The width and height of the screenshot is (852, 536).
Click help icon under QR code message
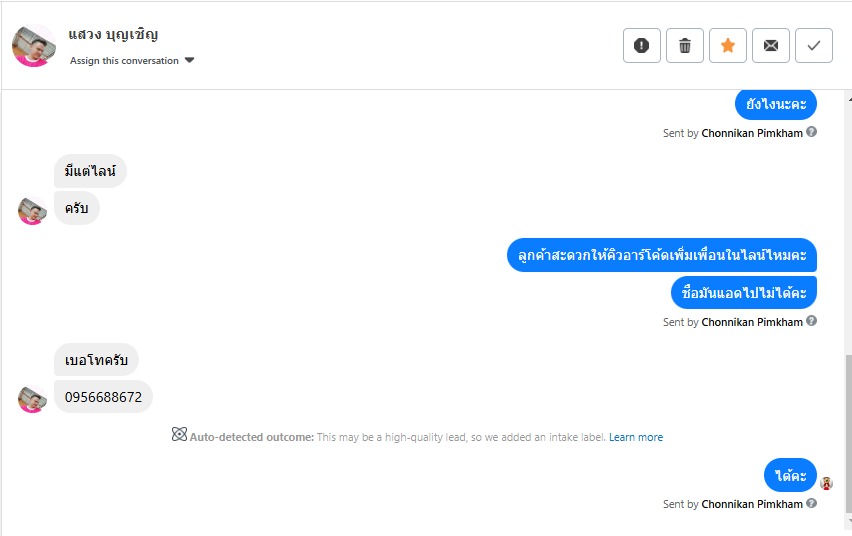pos(812,321)
